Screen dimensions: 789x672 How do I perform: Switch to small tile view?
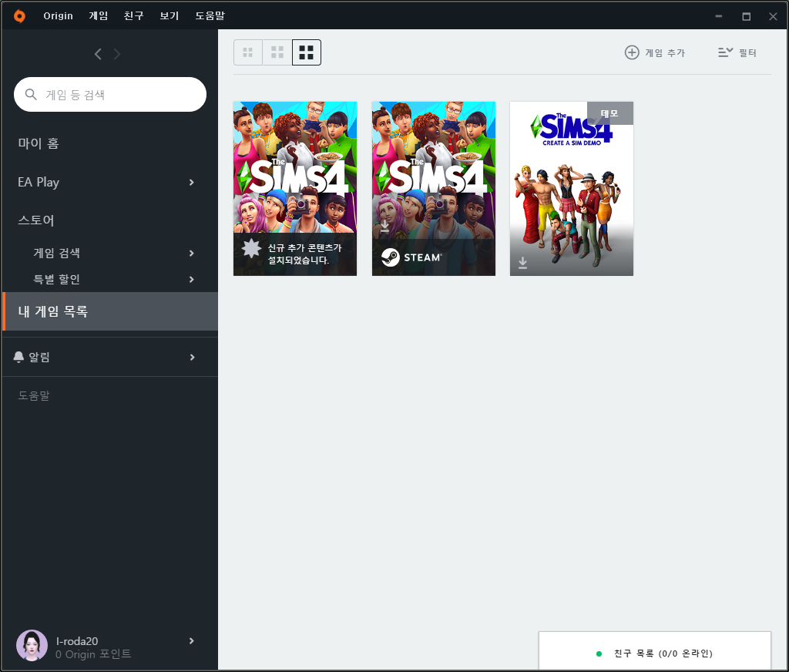pyautogui.click(x=247, y=52)
